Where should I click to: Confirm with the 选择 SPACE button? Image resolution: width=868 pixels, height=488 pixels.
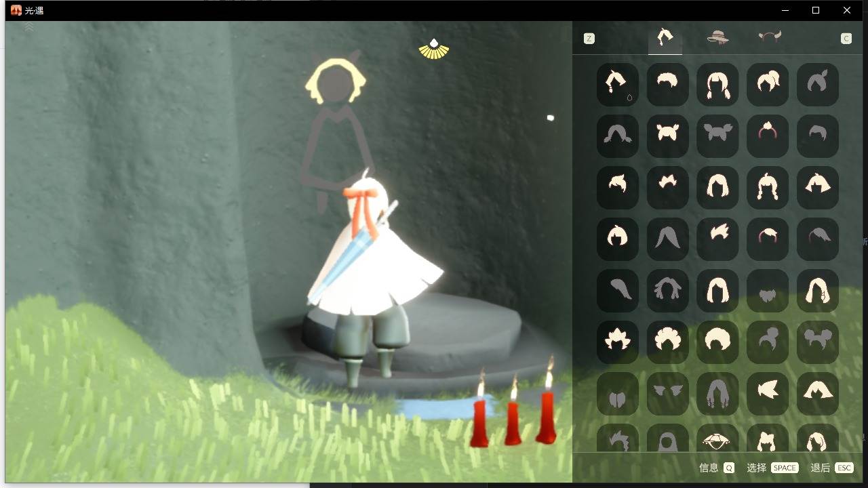click(x=772, y=468)
